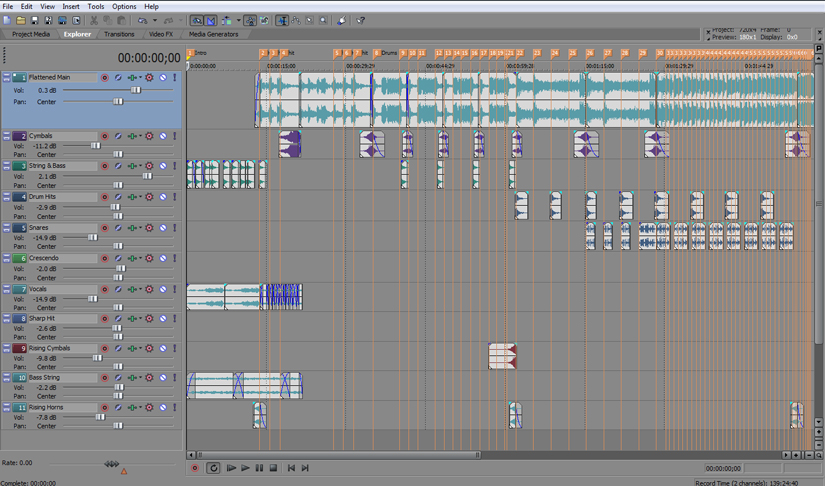Screen dimensions: 825x486
Task: Switch to the Video FX tab
Action: point(161,34)
